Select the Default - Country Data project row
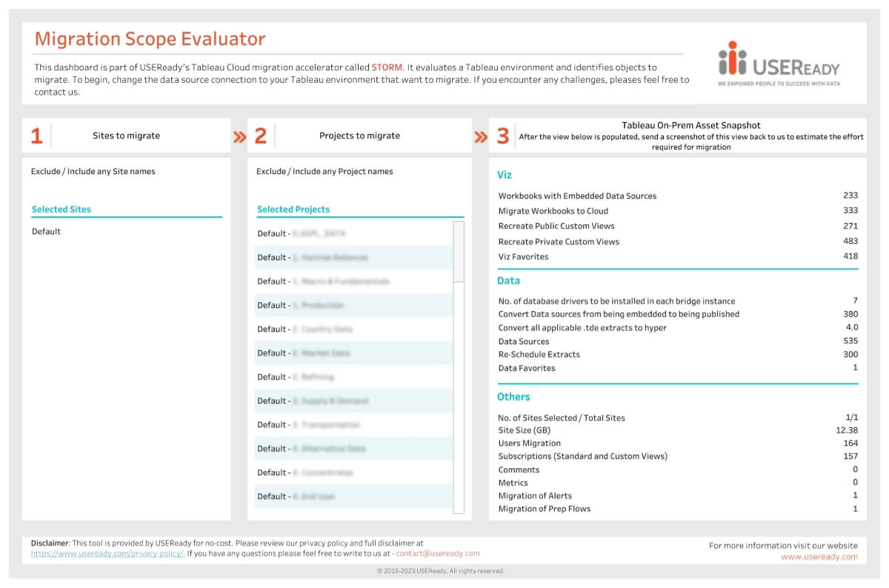 click(354, 329)
